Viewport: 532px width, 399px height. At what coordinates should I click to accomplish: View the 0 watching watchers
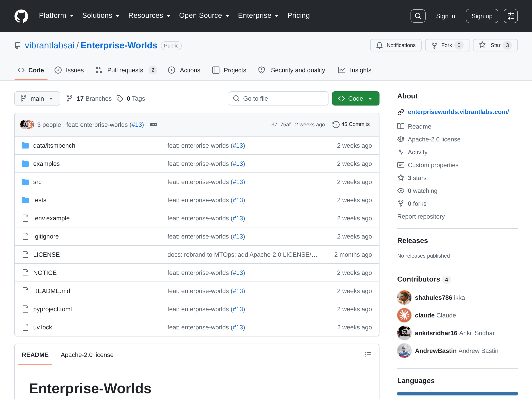422,191
